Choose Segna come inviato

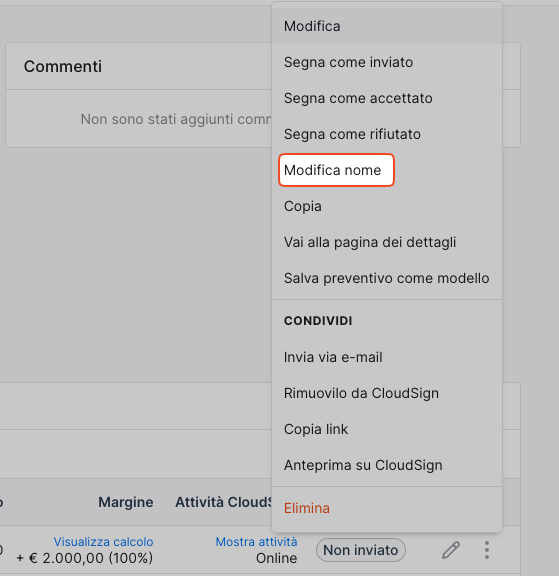(387, 62)
